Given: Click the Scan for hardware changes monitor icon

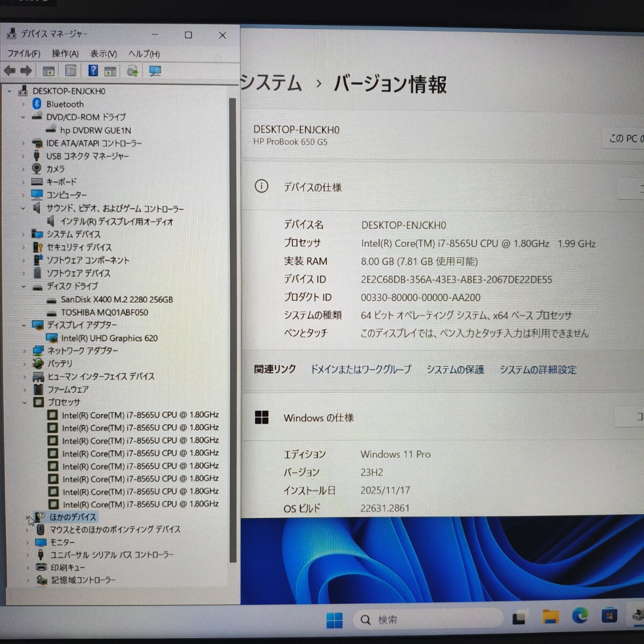Looking at the screenshot, I should pyautogui.click(x=155, y=71).
